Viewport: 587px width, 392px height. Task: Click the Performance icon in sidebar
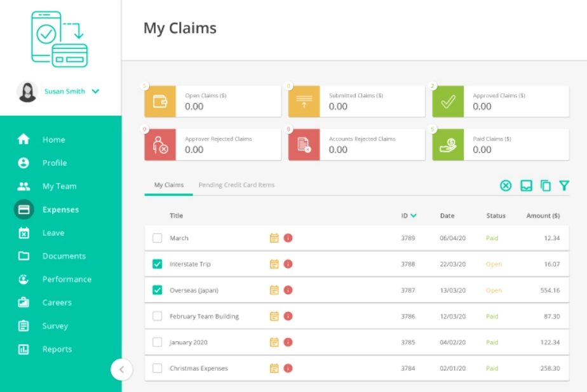[24, 280]
